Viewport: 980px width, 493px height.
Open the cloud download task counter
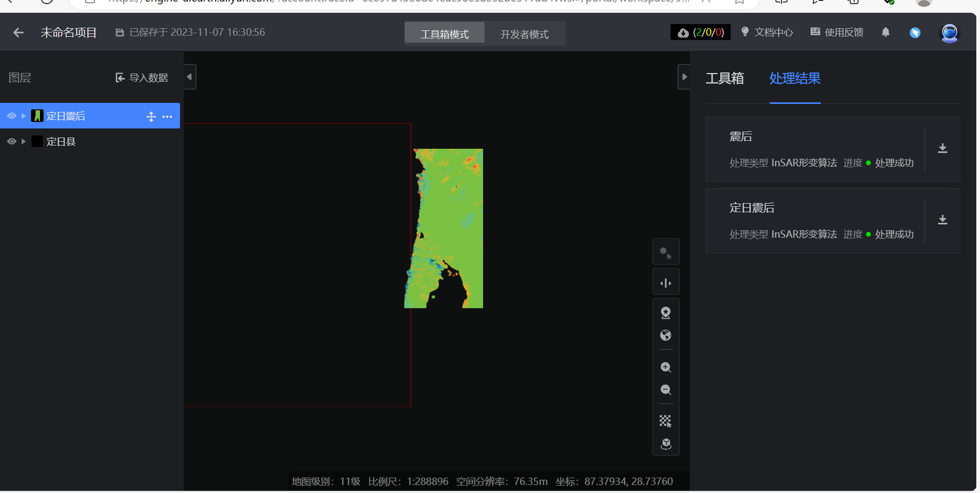[x=700, y=33]
